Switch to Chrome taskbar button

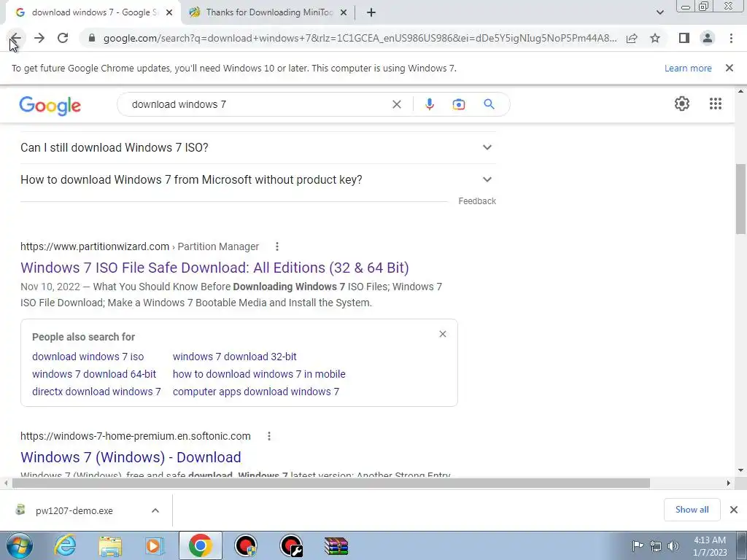(x=201, y=545)
